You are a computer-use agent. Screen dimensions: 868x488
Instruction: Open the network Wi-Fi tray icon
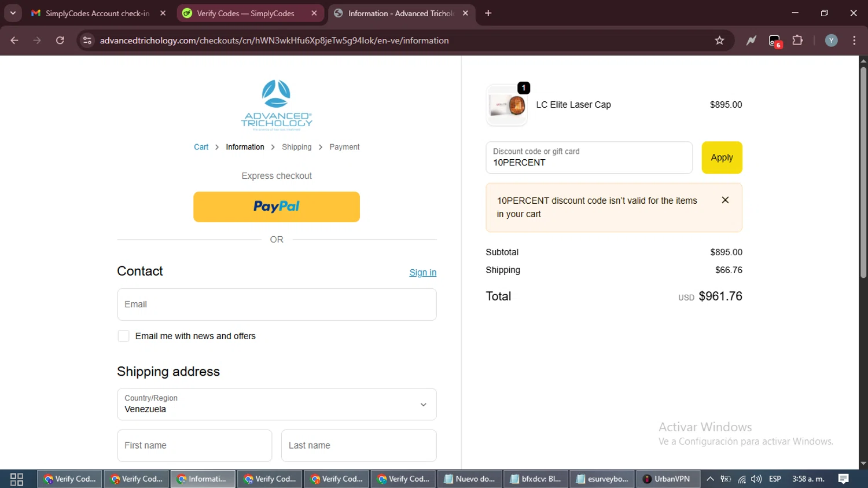[x=742, y=479]
